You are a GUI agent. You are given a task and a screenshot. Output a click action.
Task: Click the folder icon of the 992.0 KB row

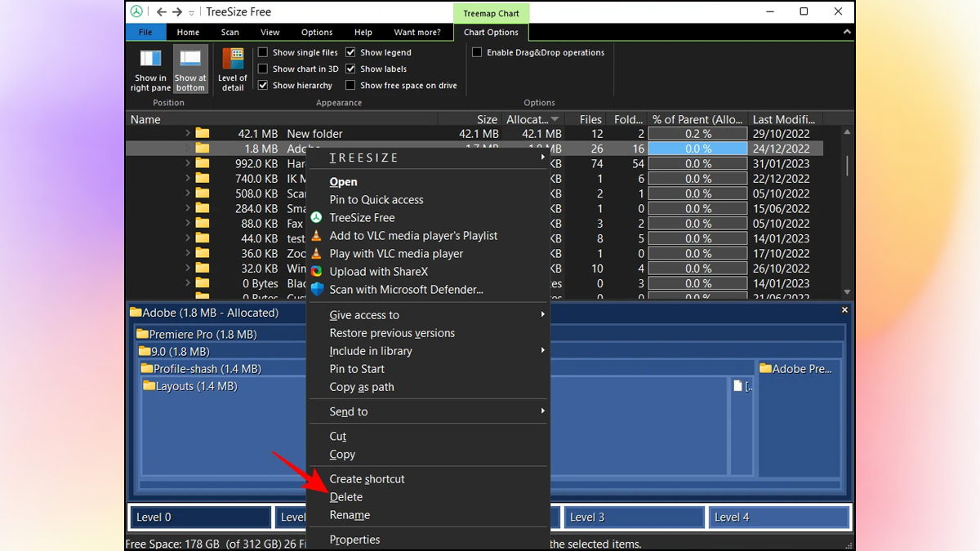point(203,163)
